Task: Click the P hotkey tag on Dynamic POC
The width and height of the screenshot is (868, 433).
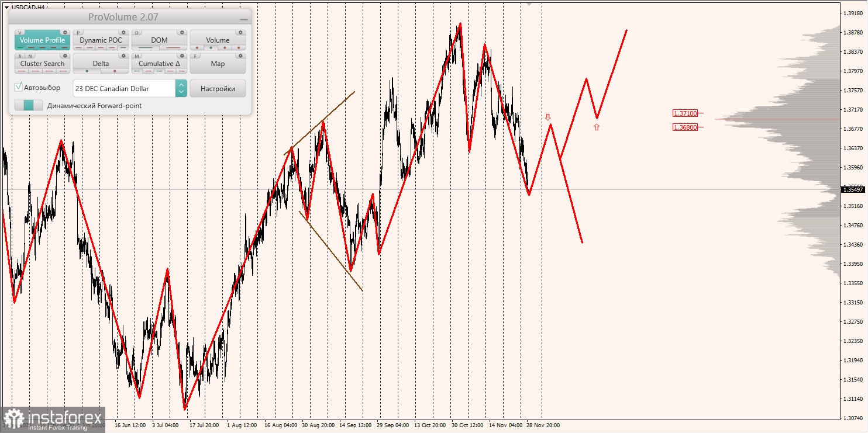Action: coord(79,33)
